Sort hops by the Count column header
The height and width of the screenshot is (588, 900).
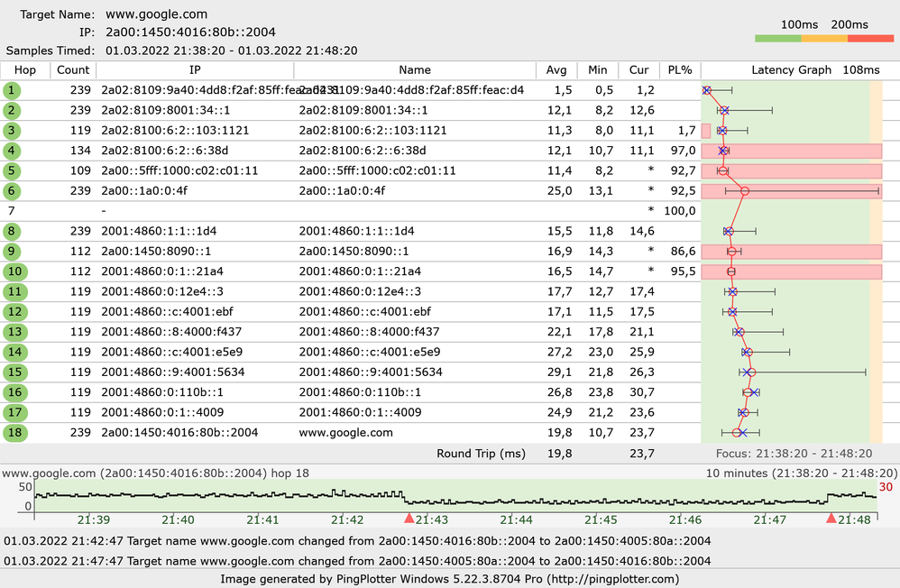(73, 69)
